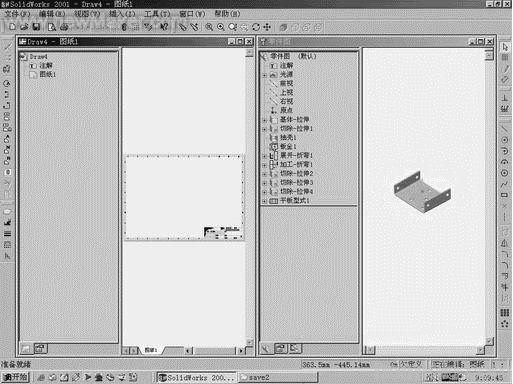The height and width of the screenshot is (384, 513).
Task: Click the Save icon in toolbar
Action: point(36,27)
